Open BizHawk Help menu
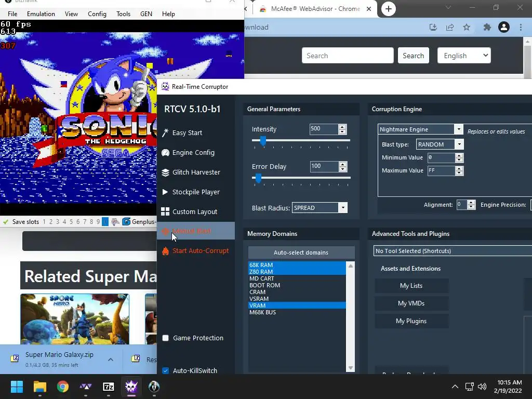The height and width of the screenshot is (399, 532). (168, 14)
